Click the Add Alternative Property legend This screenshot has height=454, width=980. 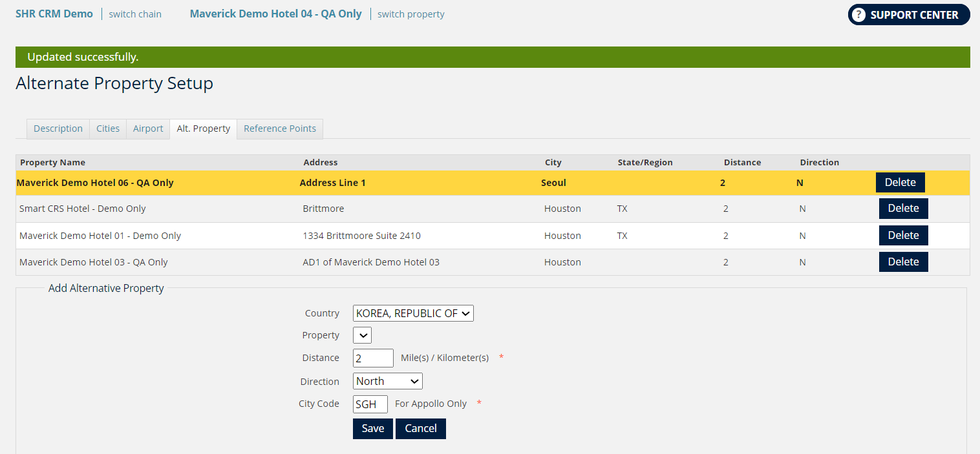tap(106, 288)
